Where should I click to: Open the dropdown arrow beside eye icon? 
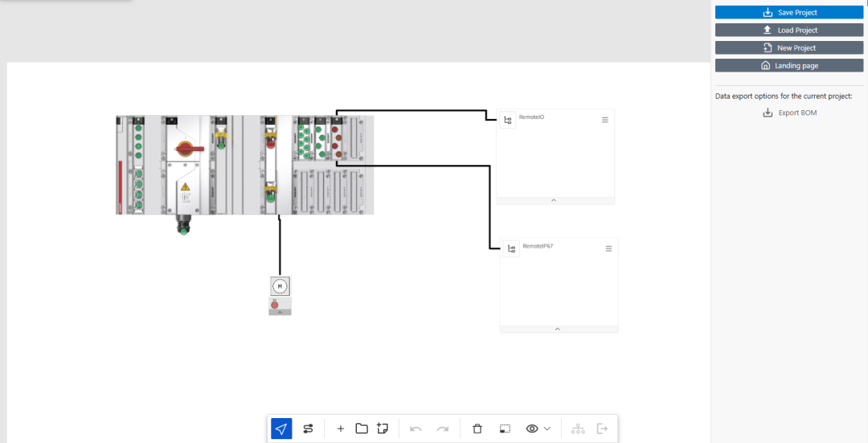[x=547, y=429]
